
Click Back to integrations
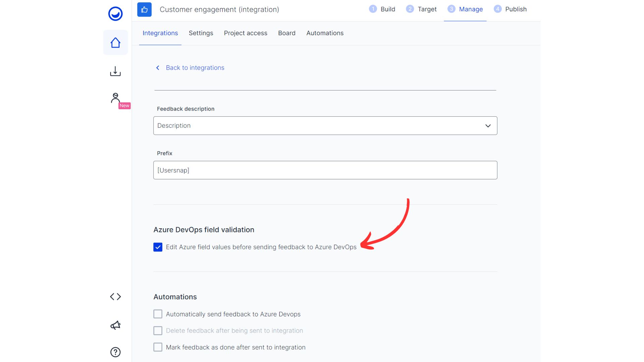(195, 67)
